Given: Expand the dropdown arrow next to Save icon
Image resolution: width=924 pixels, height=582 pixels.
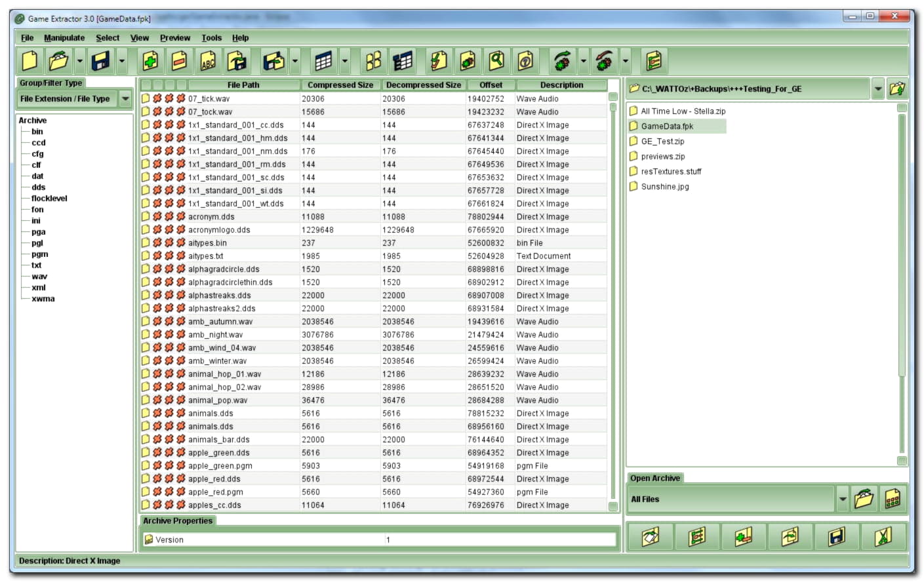Looking at the screenshot, I should [122, 61].
